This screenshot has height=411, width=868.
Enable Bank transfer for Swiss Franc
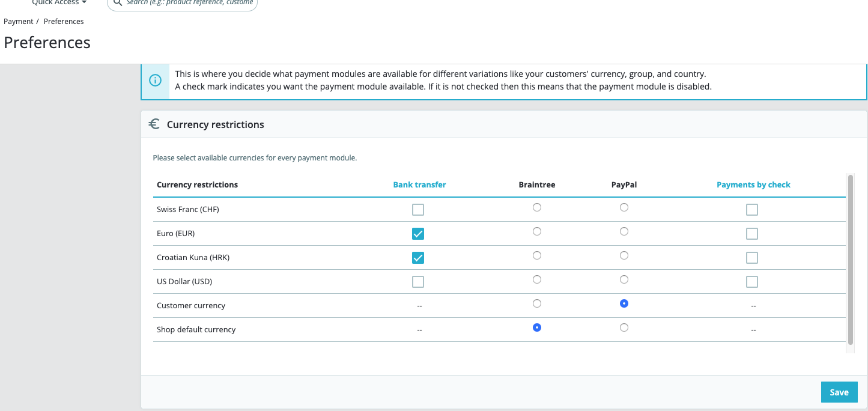[x=418, y=210]
